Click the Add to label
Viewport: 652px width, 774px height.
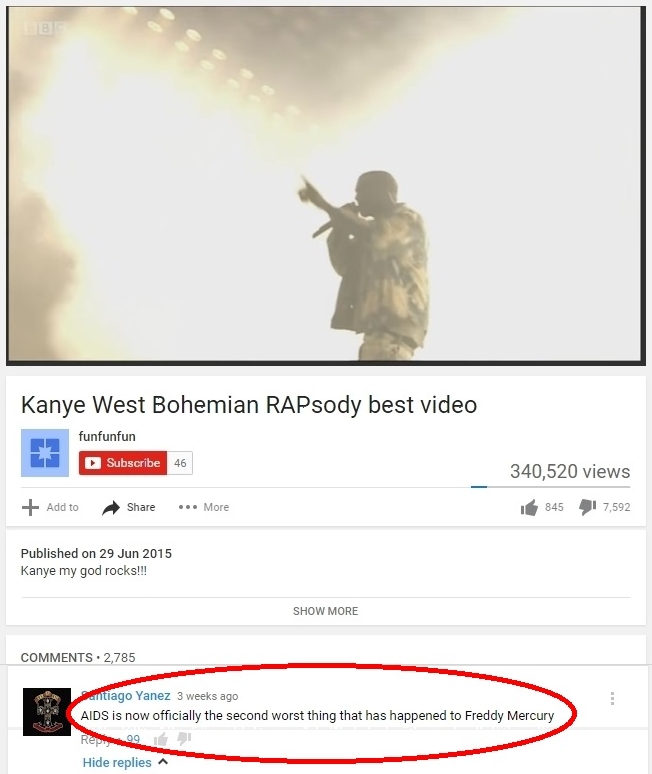(63, 507)
